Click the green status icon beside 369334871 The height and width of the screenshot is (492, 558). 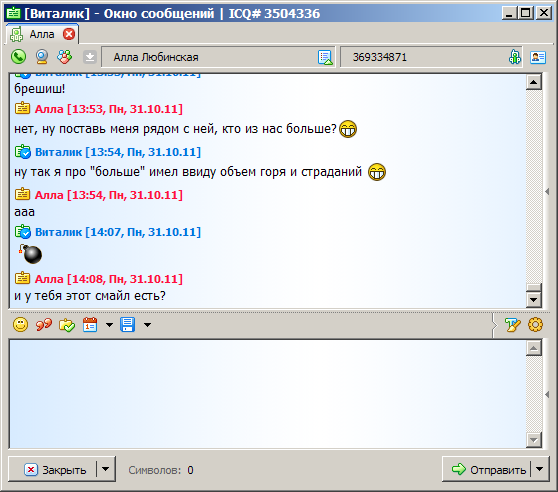pyautogui.click(x=514, y=57)
